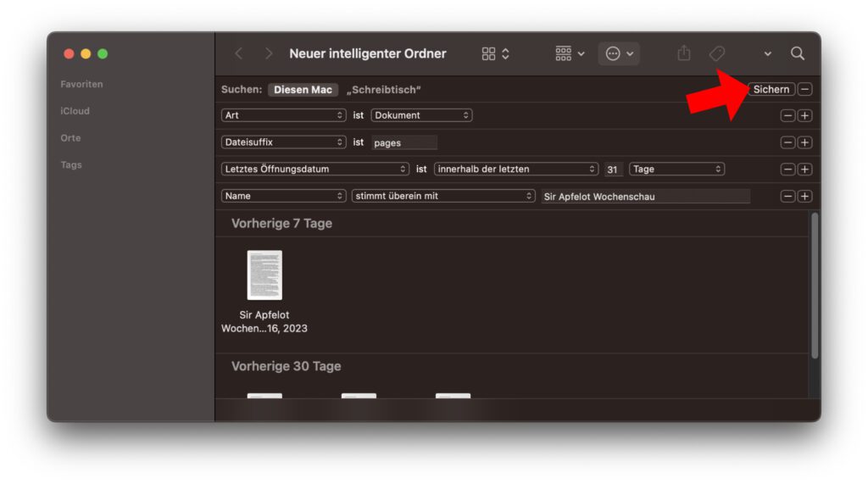Click Favoriten section in sidebar
This screenshot has width=868, height=484.
pos(81,85)
